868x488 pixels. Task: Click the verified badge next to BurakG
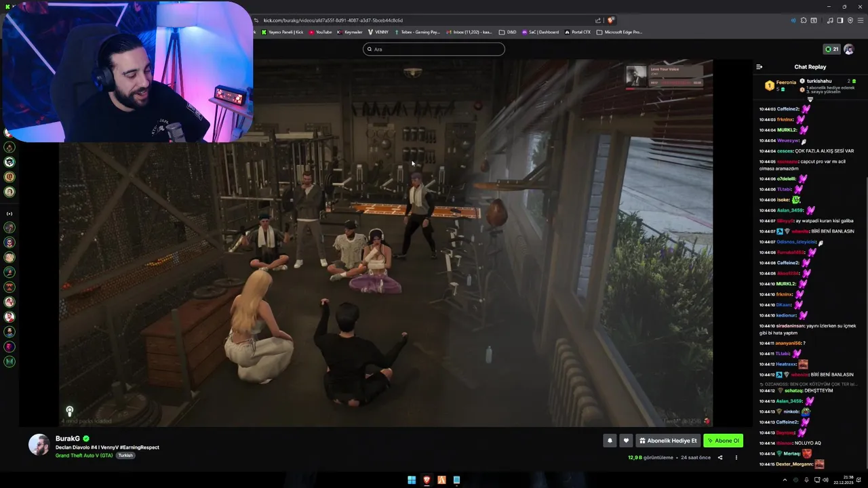point(86,439)
